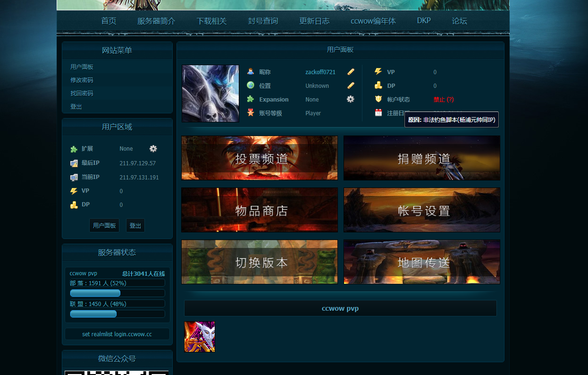Open the 封号查询 navigation item

pos(263,21)
